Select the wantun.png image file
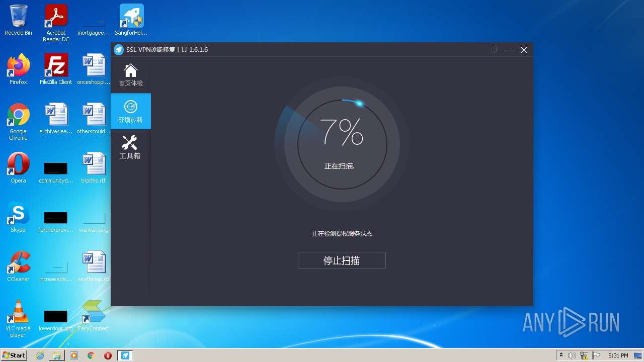The image size is (644, 362). point(94,221)
